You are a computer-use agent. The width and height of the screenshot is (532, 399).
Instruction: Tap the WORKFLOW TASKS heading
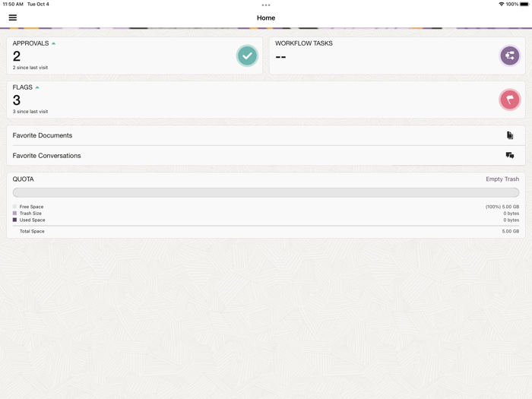click(304, 43)
